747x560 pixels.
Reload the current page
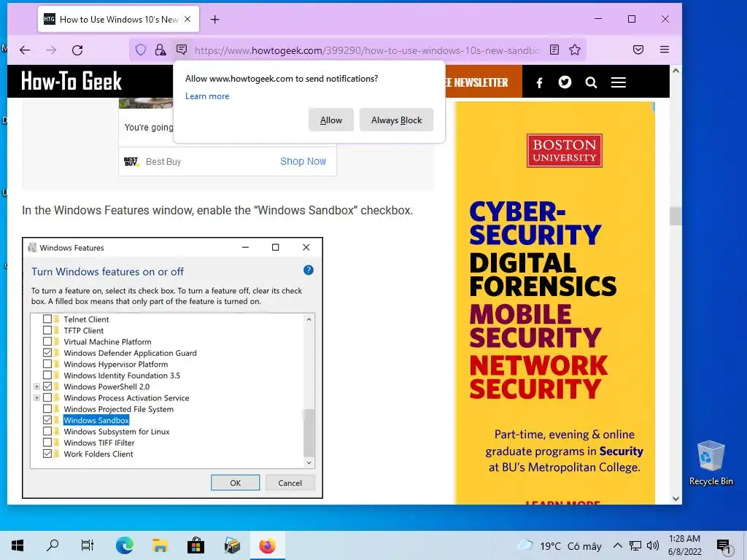pos(77,50)
